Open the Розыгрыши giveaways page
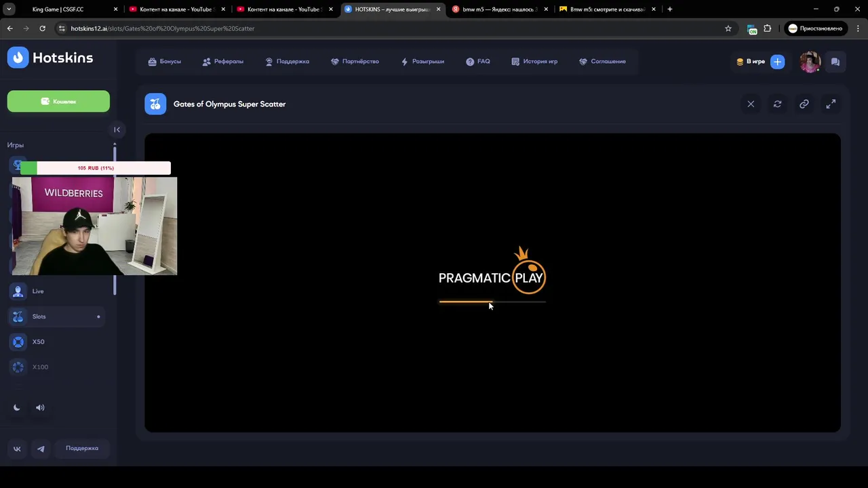This screenshot has height=488, width=868. [422, 62]
